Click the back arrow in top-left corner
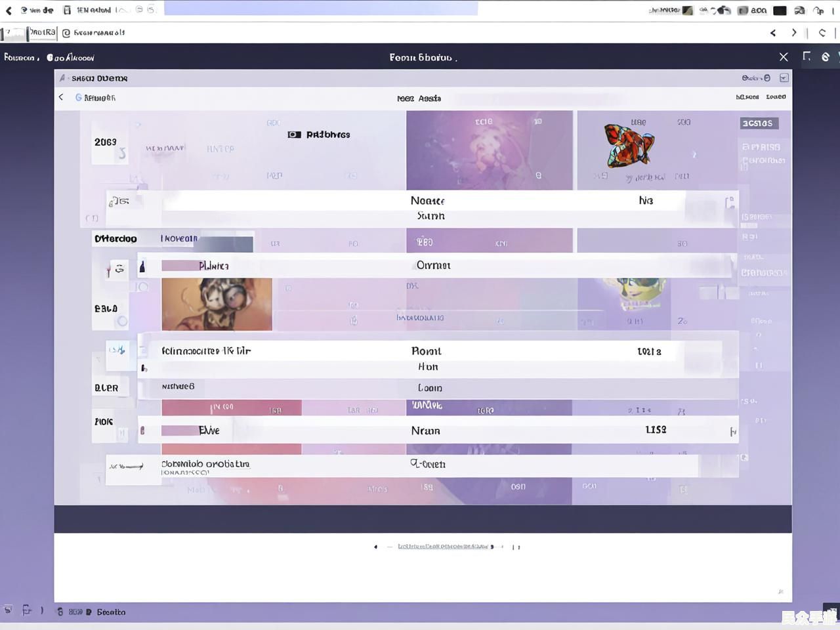840x630 pixels. coord(9,10)
